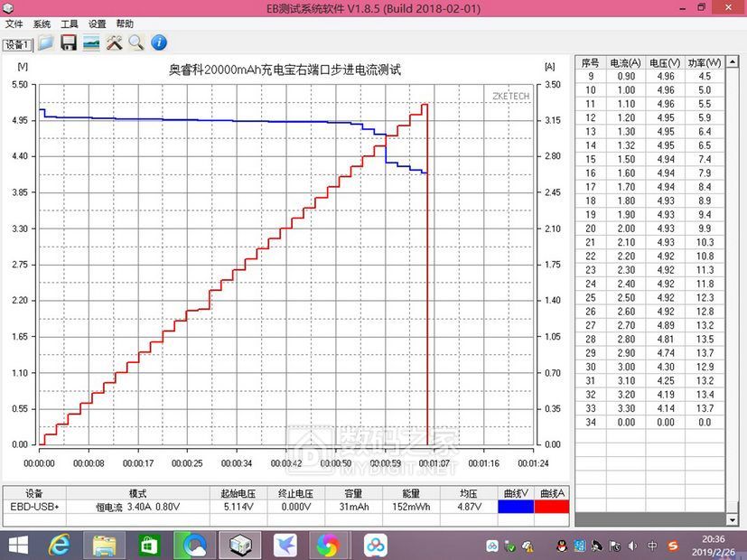The width and height of the screenshot is (747, 560).
Task: Open the 帮助 menu
Action: click(x=125, y=24)
